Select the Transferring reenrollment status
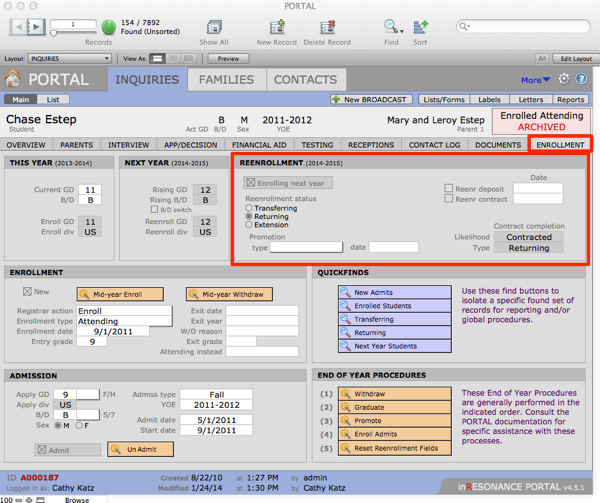The height and width of the screenshot is (503, 600). click(249, 208)
